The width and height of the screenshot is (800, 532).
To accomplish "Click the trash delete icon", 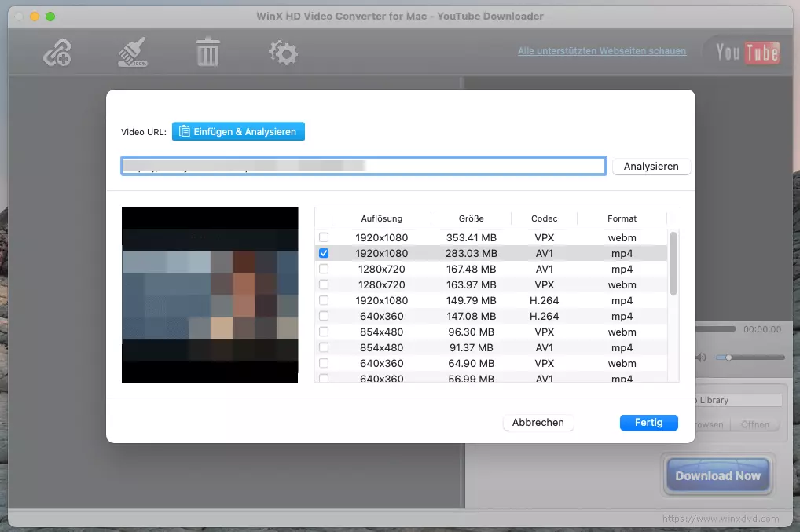I will point(207,52).
